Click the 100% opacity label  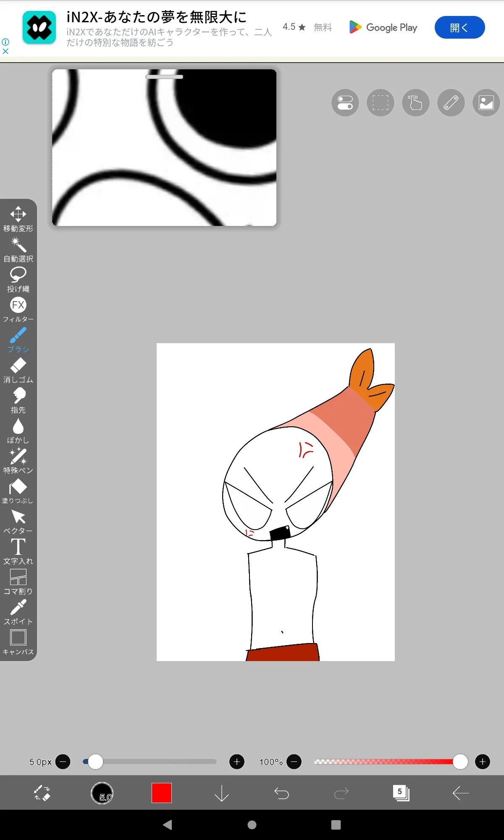point(271,761)
